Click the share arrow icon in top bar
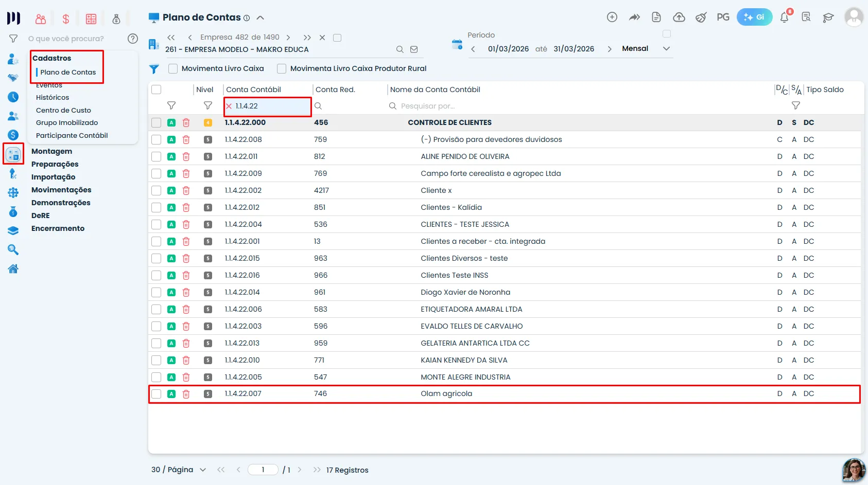Screen dimensions: 868x485 (x=634, y=17)
